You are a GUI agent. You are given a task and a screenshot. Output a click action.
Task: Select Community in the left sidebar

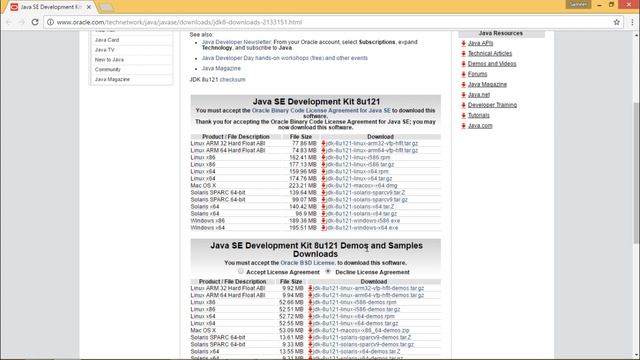pos(108,69)
